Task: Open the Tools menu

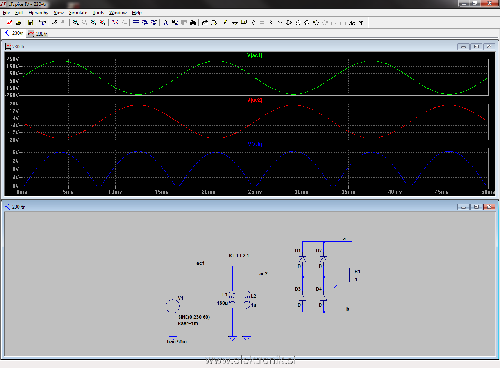Action: 98,13
